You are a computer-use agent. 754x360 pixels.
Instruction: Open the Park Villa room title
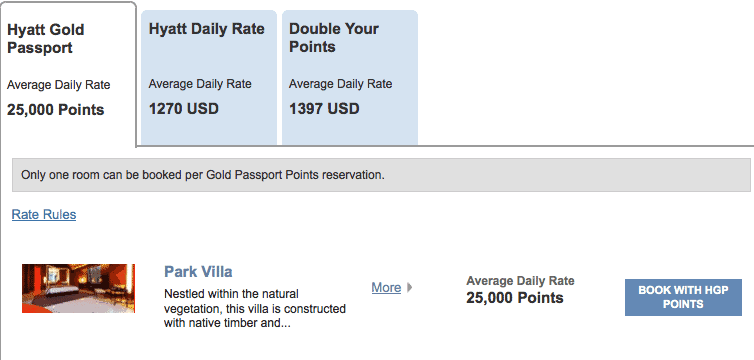click(x=198, y=272)
